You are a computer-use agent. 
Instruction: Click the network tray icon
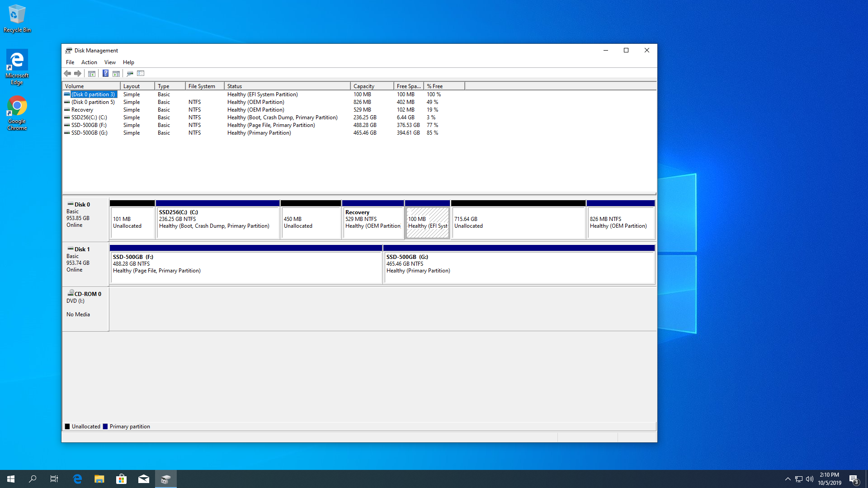799,479
